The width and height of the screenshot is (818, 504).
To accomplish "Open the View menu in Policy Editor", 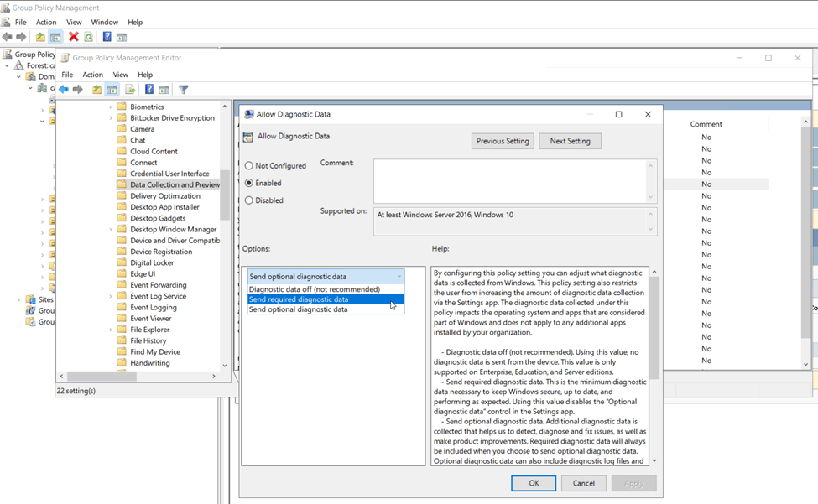I will click(121, 75).
